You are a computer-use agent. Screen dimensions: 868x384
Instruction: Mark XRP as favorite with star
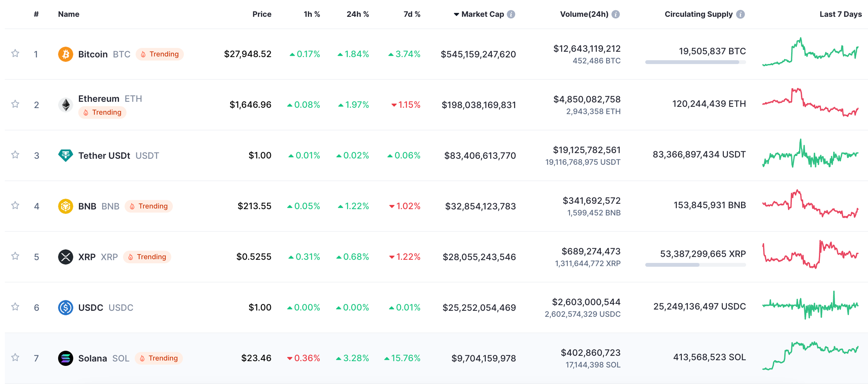point(15,256)
